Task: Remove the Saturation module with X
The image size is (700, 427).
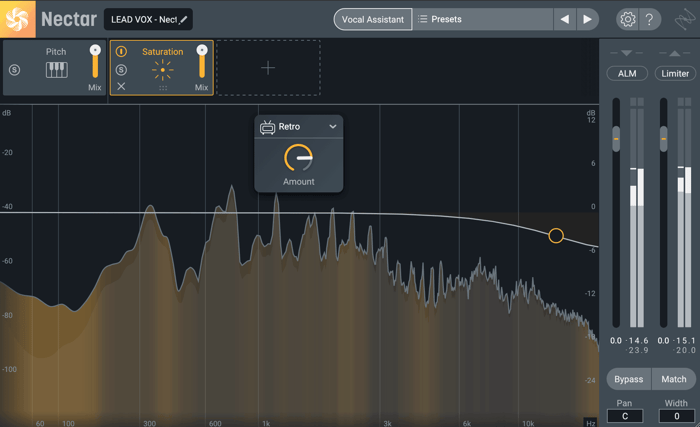Action: pyautogui.click(x=121, y=87)
